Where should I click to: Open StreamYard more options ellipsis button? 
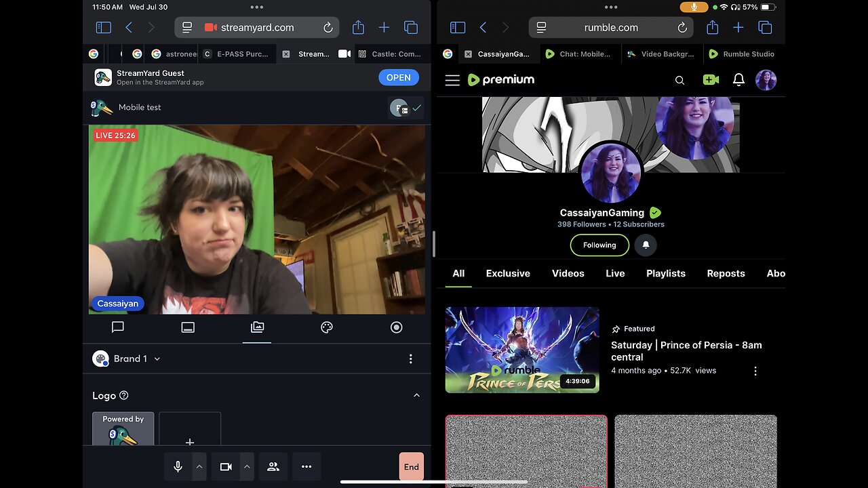pyautogui.click(x=307, y=466)
